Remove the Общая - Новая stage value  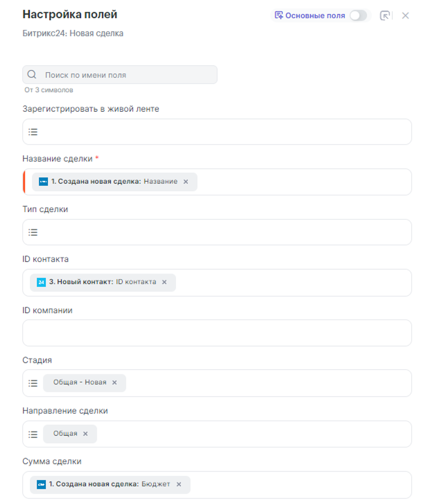coord(115,383)
